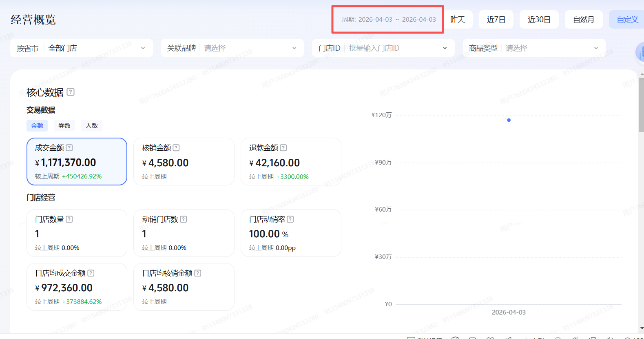Show help tooltip for 日店均核销金额

[x=198, y=273]
